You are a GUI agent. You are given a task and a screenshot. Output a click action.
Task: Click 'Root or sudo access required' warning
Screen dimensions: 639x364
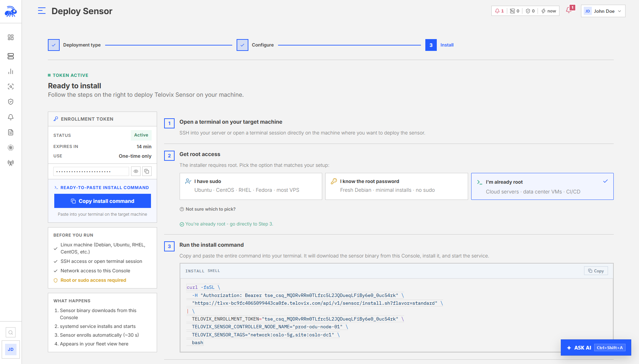(93, 280)
